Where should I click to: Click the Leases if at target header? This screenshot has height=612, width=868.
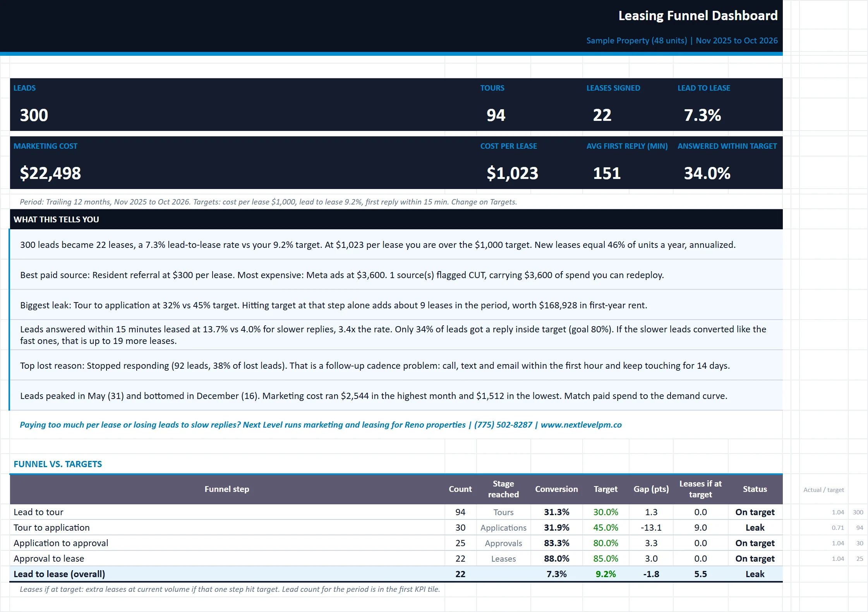pos(700,489)
